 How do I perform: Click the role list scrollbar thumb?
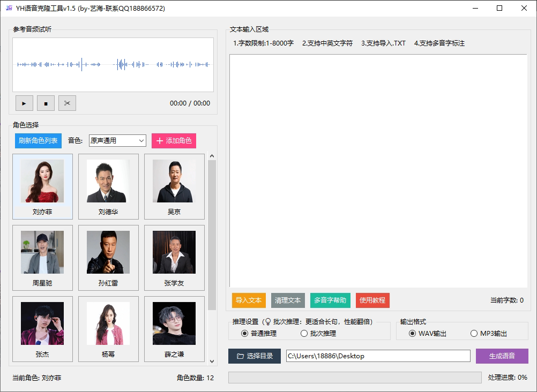coord(212,235)
